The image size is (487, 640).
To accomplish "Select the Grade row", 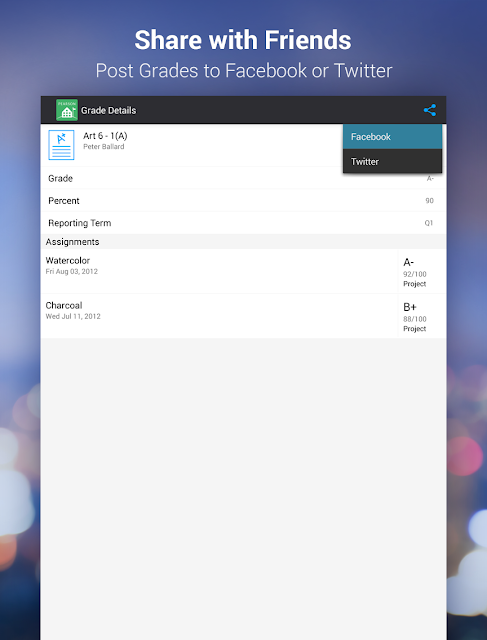I will (x=243, y=178).
